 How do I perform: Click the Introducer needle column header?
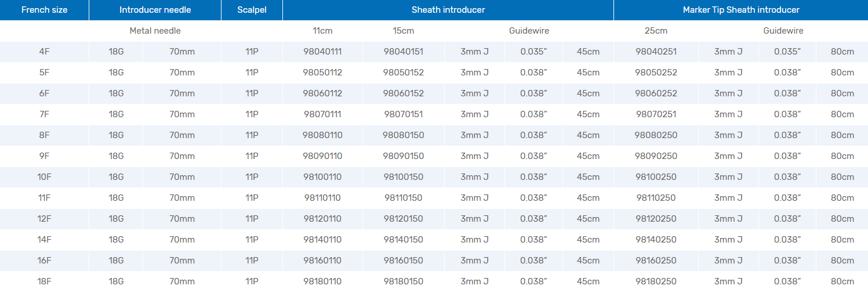pyautogui.click(x=155, y=10)
